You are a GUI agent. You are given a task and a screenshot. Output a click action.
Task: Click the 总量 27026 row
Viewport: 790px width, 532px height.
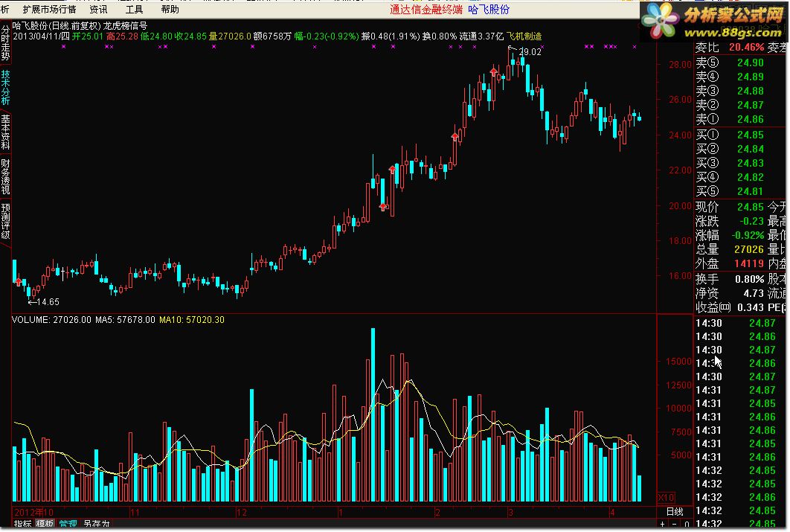pos(730,249)
